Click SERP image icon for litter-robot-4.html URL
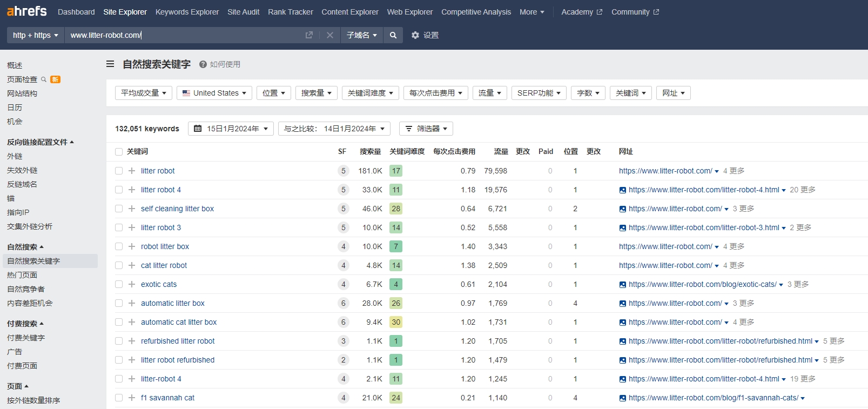Image resolution: width=868 pixels, height=409 pixels. pyautogui.click(x=623, y=190)
